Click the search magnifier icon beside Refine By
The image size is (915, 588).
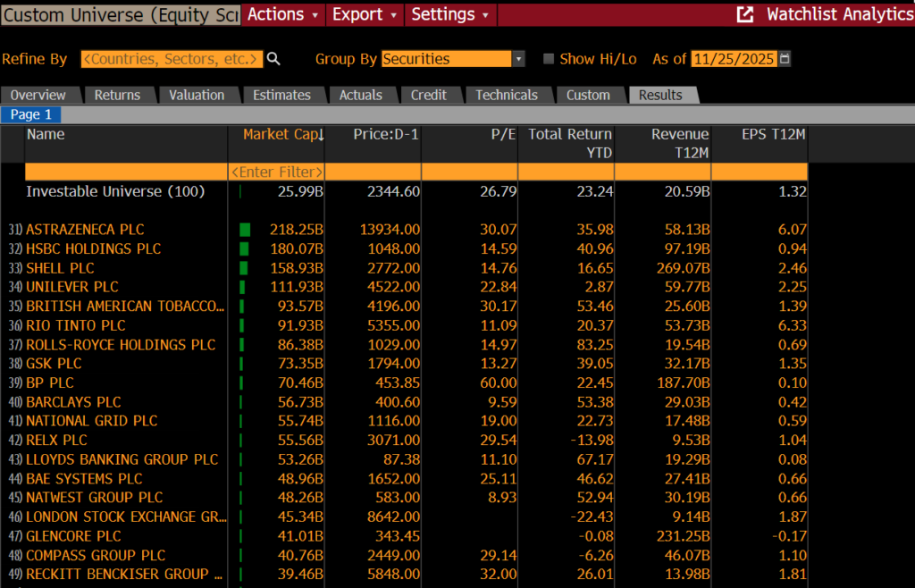point(273,59)
